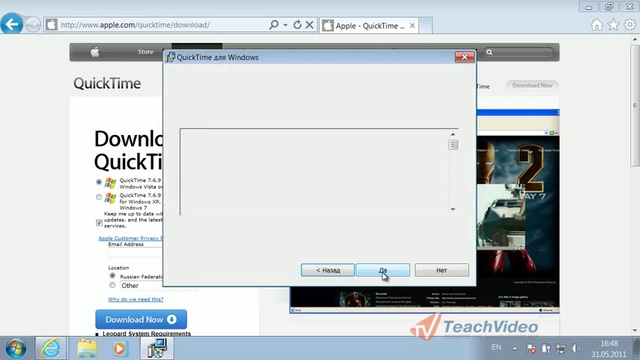Click the Apple site icon in address bar

(51, 25)
